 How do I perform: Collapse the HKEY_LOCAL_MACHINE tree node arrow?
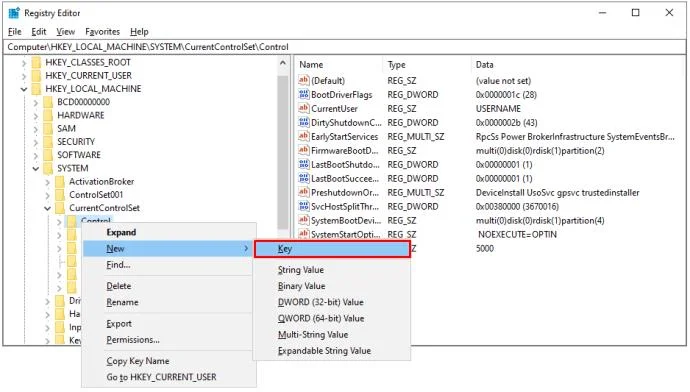(24, 89)
